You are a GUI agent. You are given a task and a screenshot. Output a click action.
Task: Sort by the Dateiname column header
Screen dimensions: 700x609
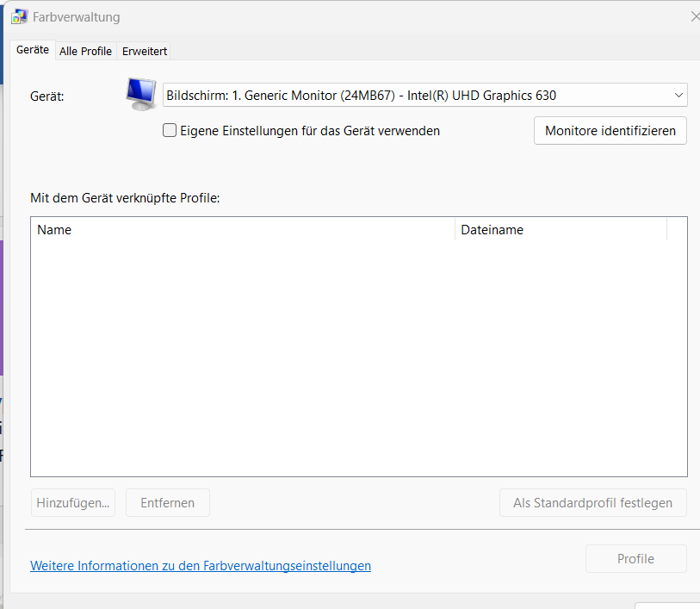pyautogui.click(x=561, y=229)
